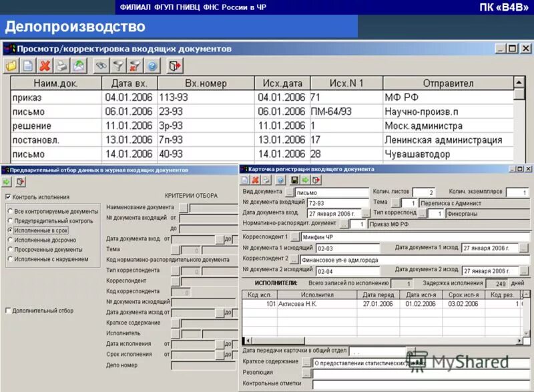Open lookup button beside Резолюция field
The image size is (534, 392).
pyautogui.click(x=306, y=373)
